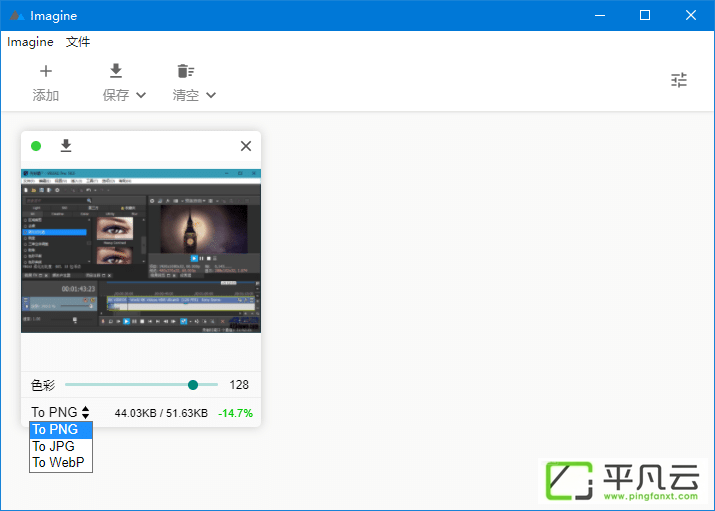Screen dimensions: 715x511
Task: Click the Imagine logo in the title bar
Action: coord(17,15)
